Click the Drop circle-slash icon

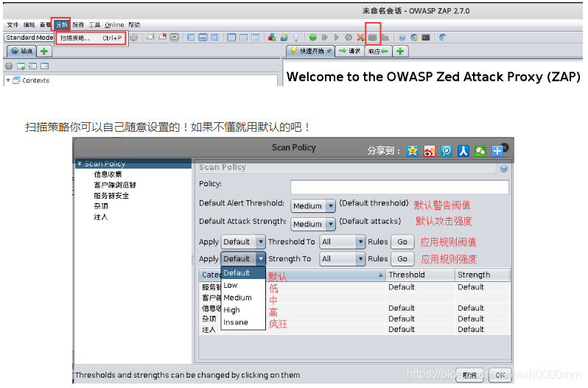click(349, 38)
